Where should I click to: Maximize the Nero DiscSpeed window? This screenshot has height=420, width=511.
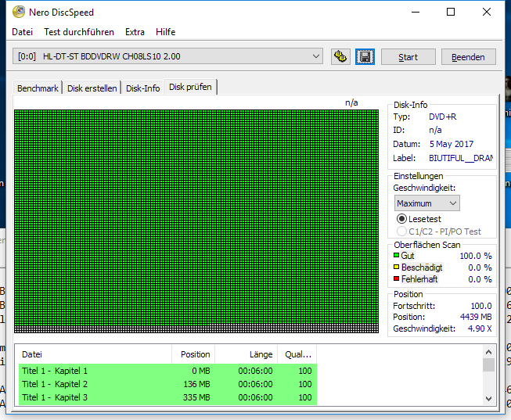(451, 12)
